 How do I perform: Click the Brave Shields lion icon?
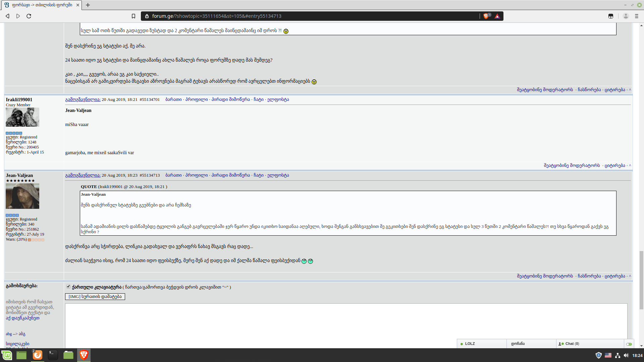tap(486, 16)
